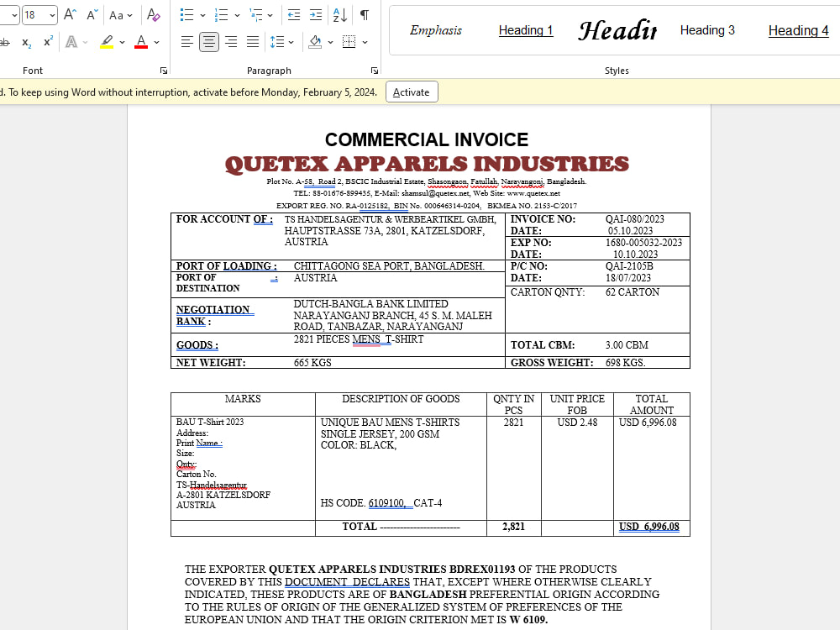Apply paragraph shading

[x=315, y=42]
